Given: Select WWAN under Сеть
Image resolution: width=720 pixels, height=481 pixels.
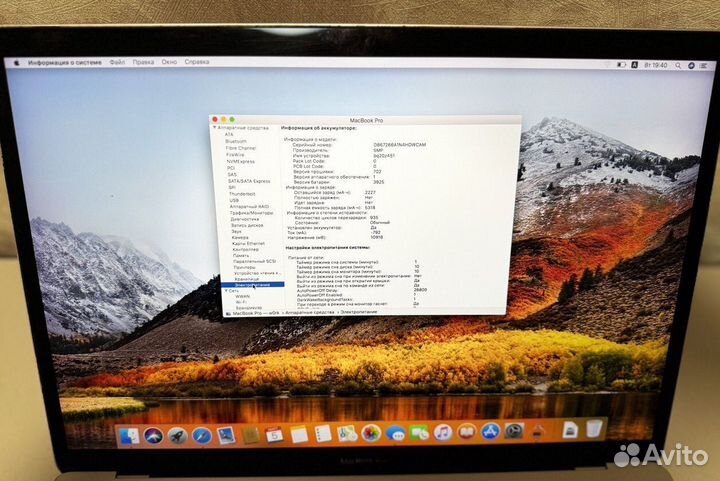Looking at the screenshot, I should coord(242,296).
